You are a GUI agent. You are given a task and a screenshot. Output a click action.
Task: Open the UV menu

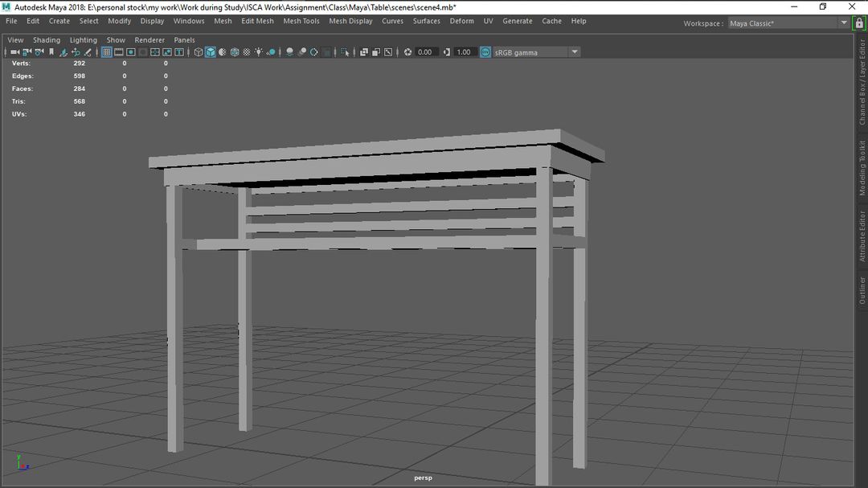pos(488,21)
